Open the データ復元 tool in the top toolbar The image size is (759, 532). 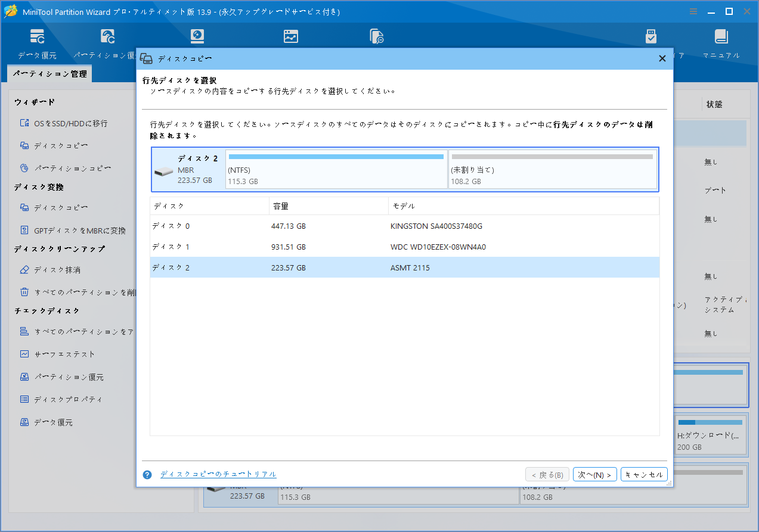[37, 43]
